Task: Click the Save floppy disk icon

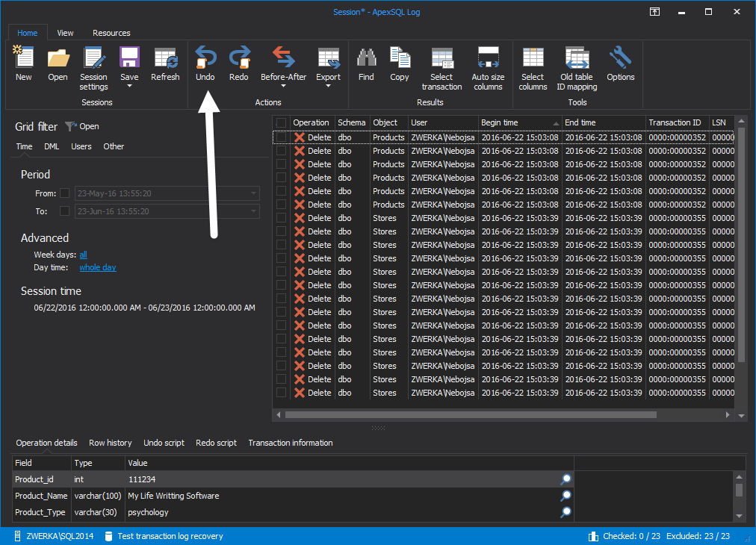Action: [129, 57]
